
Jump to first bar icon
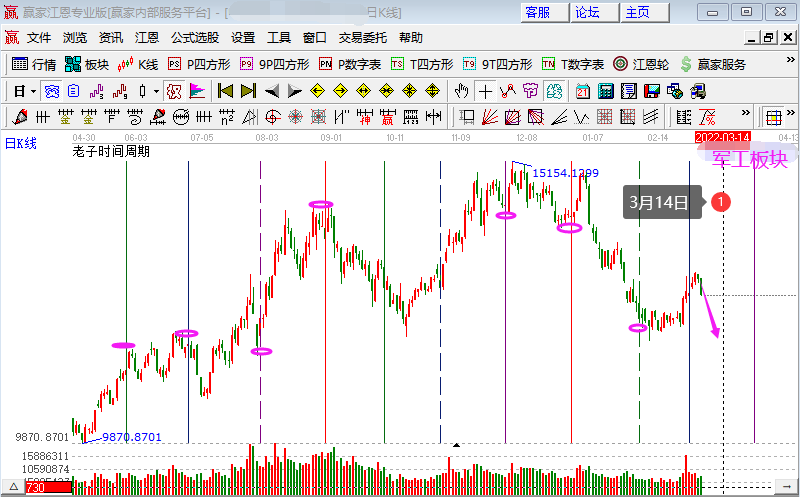[225, 91]
